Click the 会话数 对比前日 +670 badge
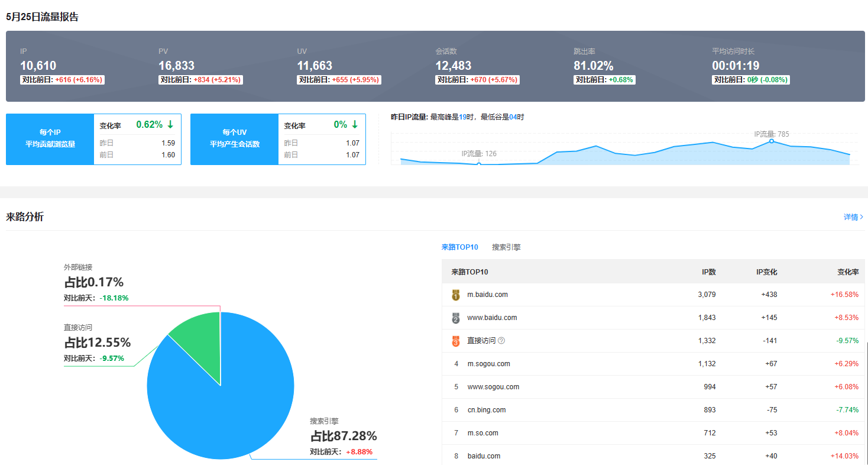This screenshot has height=465, width=868. (x=478, y=80)
